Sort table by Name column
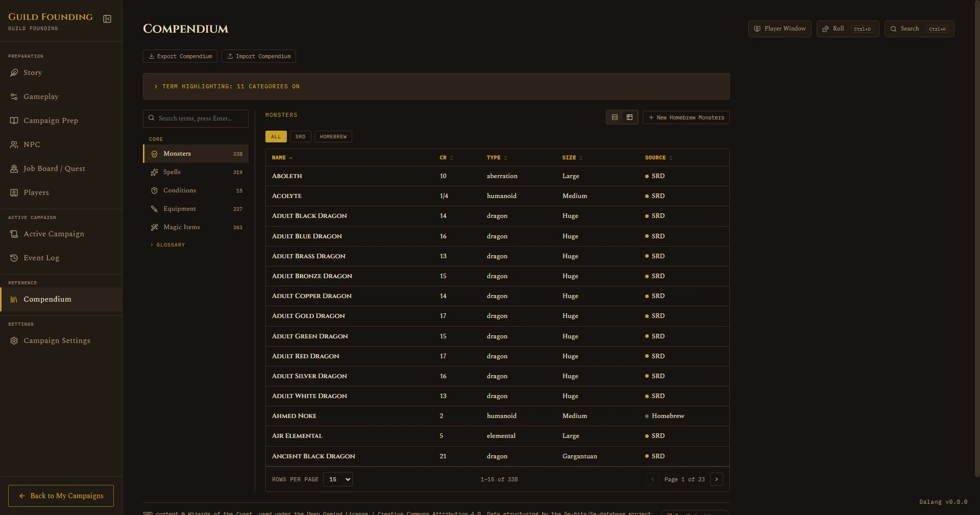 click(282, 158)
